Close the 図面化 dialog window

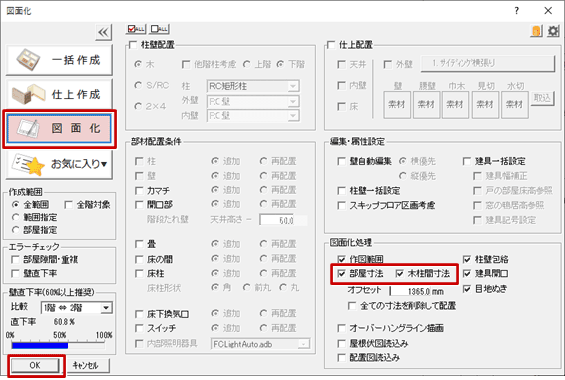point(548,10)
